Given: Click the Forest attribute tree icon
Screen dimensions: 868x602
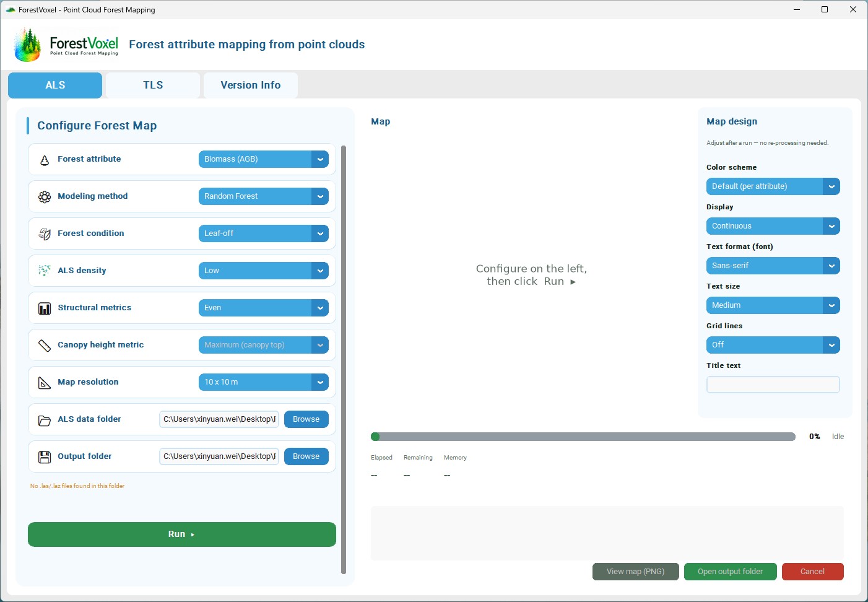Looking at the screenshot, I should 45,160.
